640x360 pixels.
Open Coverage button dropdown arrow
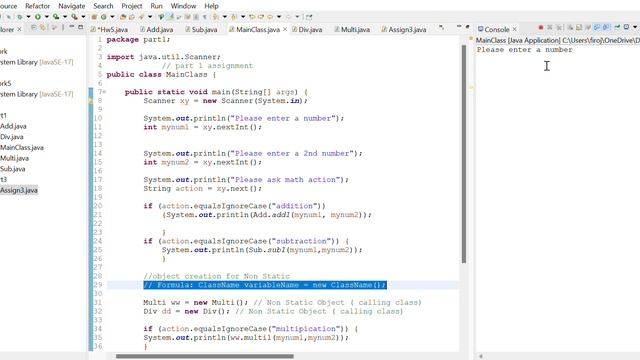(65, 17)
